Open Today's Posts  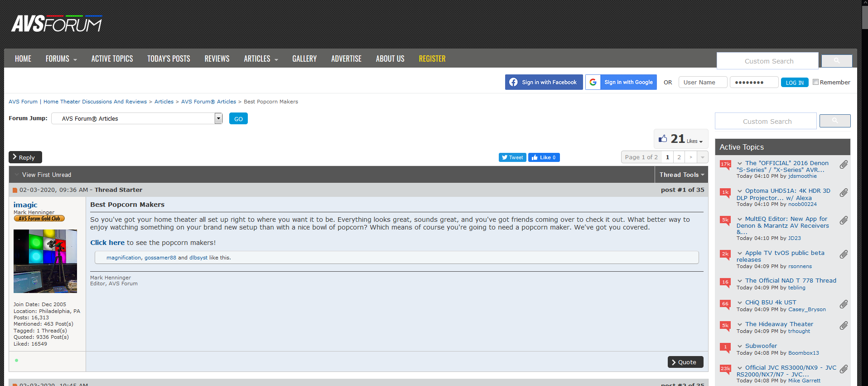169,59
